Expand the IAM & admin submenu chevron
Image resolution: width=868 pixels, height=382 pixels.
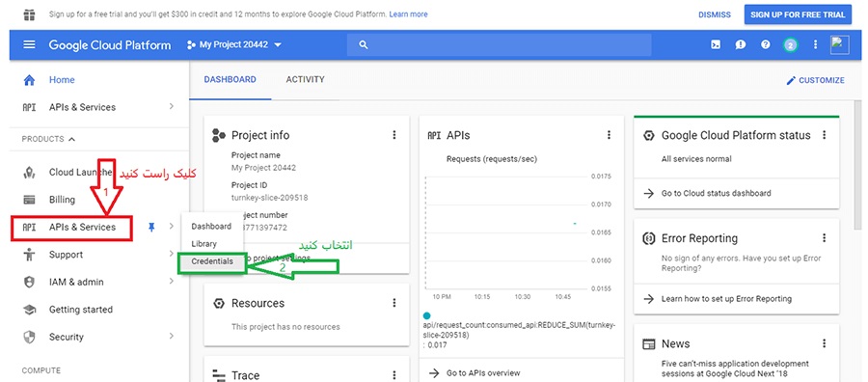pyautogui.click(x=171, y=282)
